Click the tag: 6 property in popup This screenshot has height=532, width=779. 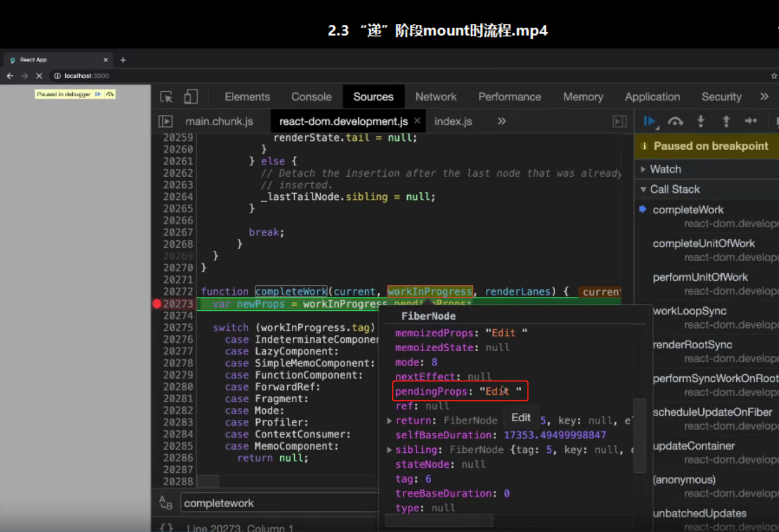click(413, 479)
